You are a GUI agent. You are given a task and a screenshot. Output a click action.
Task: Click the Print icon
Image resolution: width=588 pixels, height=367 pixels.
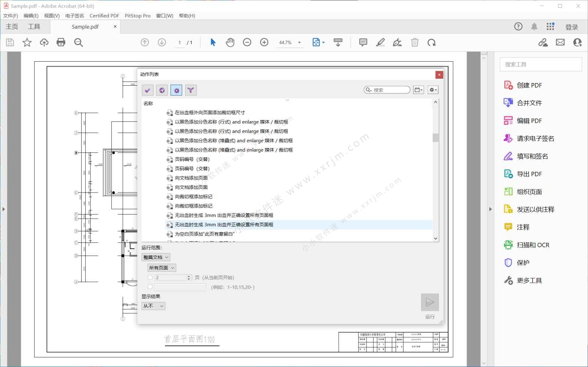tap(61, 43)
